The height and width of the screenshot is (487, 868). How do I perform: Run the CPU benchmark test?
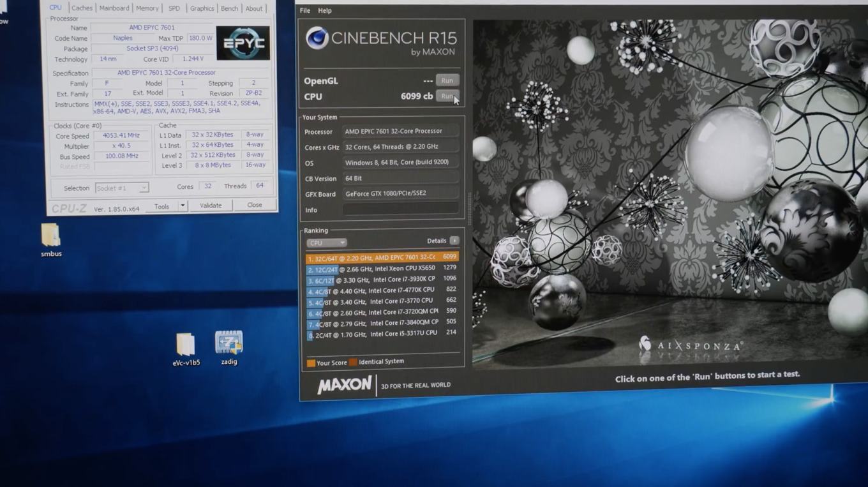(x=447, y=96)
